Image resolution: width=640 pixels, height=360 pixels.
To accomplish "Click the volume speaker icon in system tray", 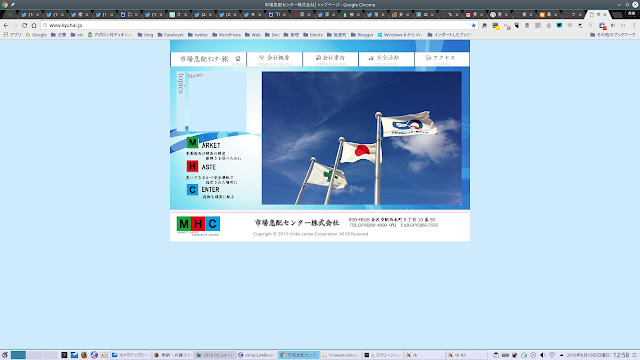I will pyautogui.click(x=542, y=355).
